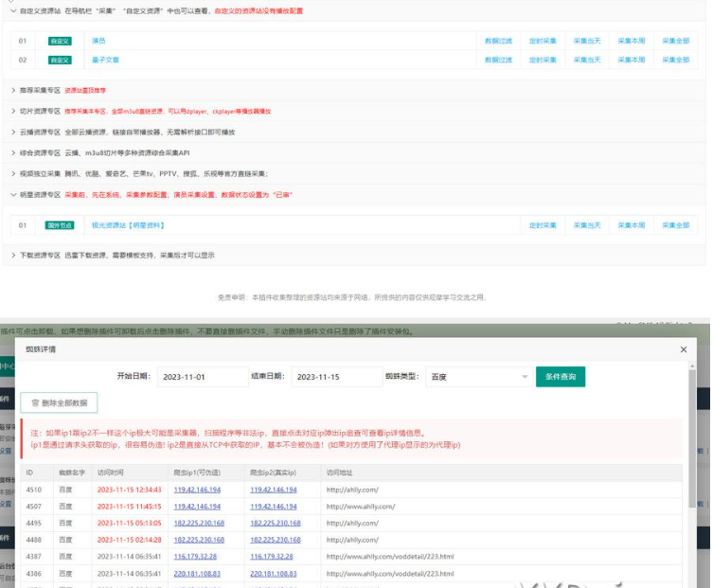Click the 爬虫ip1 link in row 4510
Image resolution: width=713 pixels, height=588 pixels.
pyautogui.click(x=197, y=490)
